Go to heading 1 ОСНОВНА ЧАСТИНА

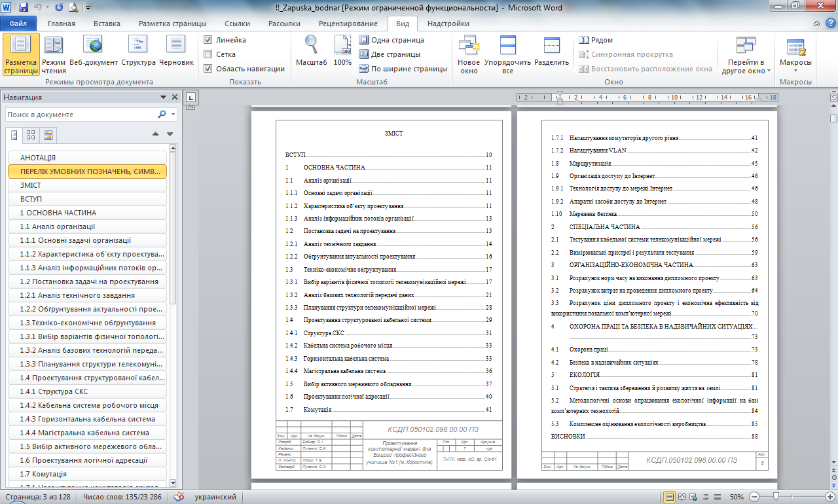[x=88, y=213]
